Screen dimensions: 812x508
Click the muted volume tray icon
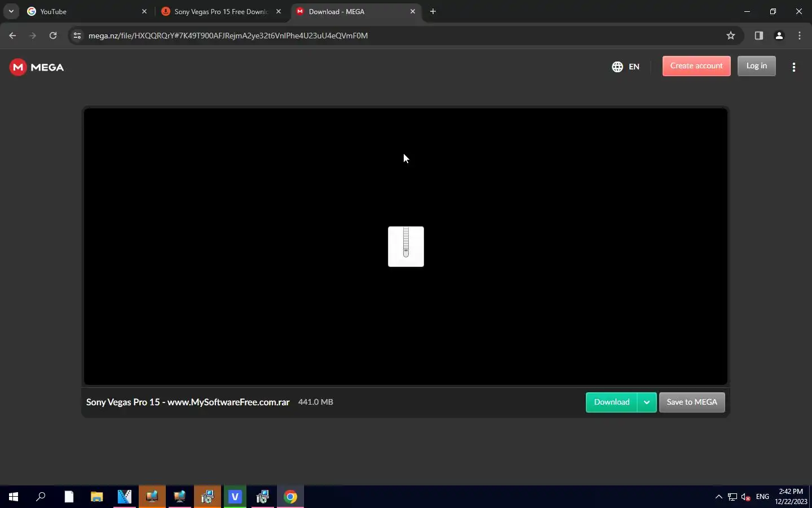click(746, 497)
